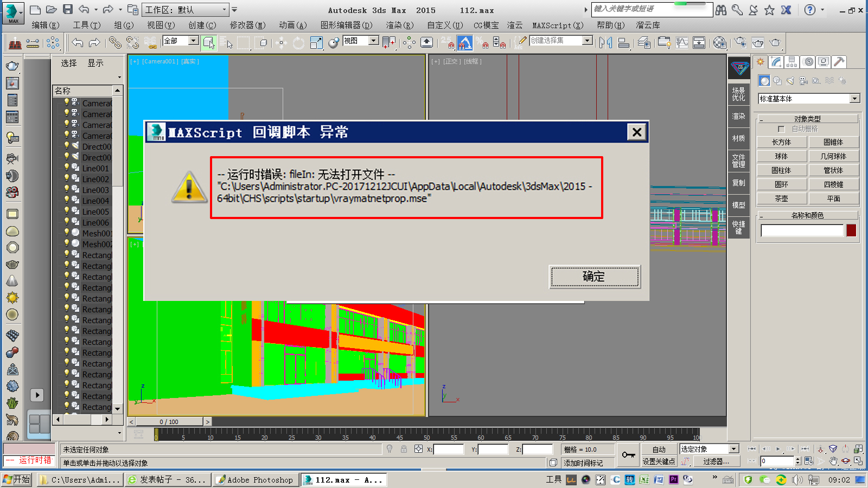This screenshot has width=868, height=488.
Task: Click the time slider showing 0 / 100
Action: (x=169, y=422)
